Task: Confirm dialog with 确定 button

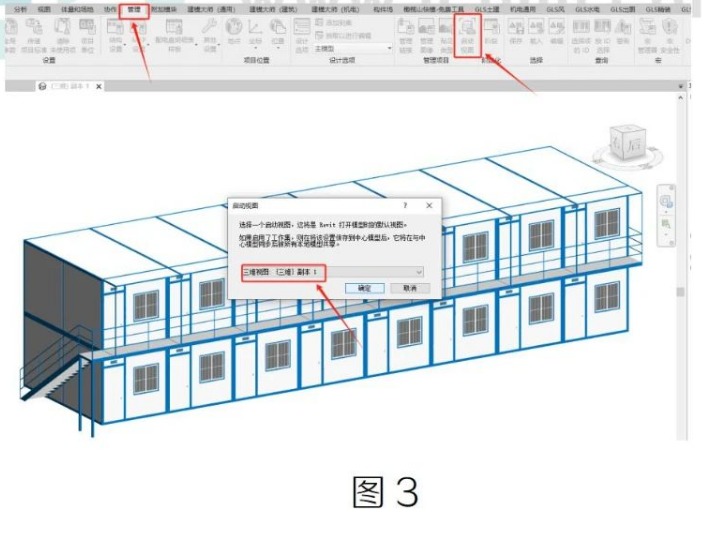Action: [x=365, y=288]
